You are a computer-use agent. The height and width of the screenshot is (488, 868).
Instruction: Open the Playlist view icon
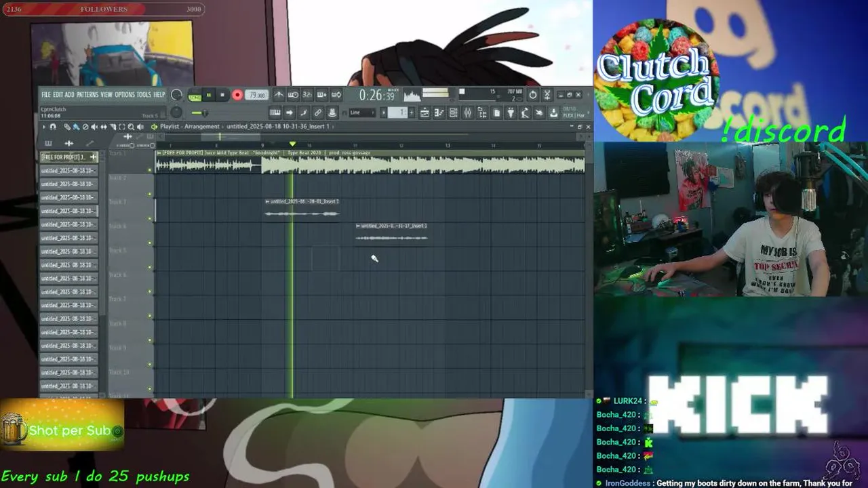point(425,113)
